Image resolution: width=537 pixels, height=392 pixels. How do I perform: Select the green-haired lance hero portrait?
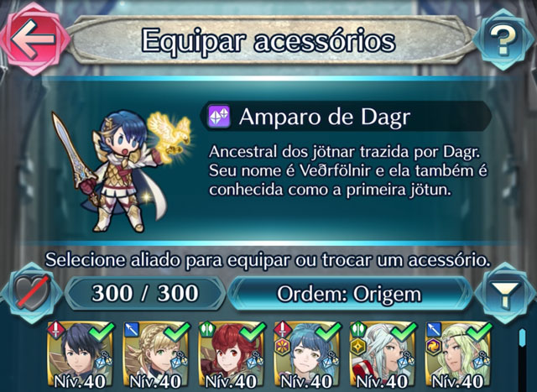459,356
